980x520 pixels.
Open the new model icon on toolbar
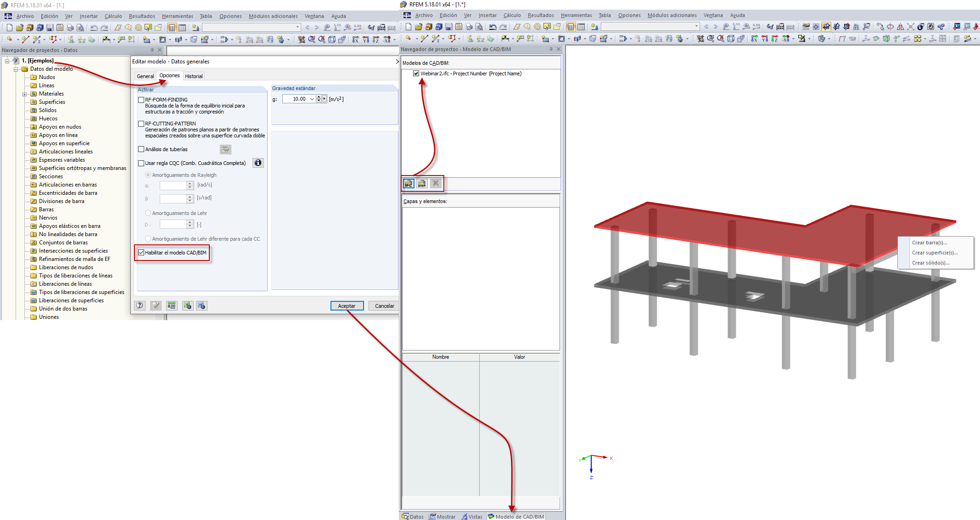9,27
